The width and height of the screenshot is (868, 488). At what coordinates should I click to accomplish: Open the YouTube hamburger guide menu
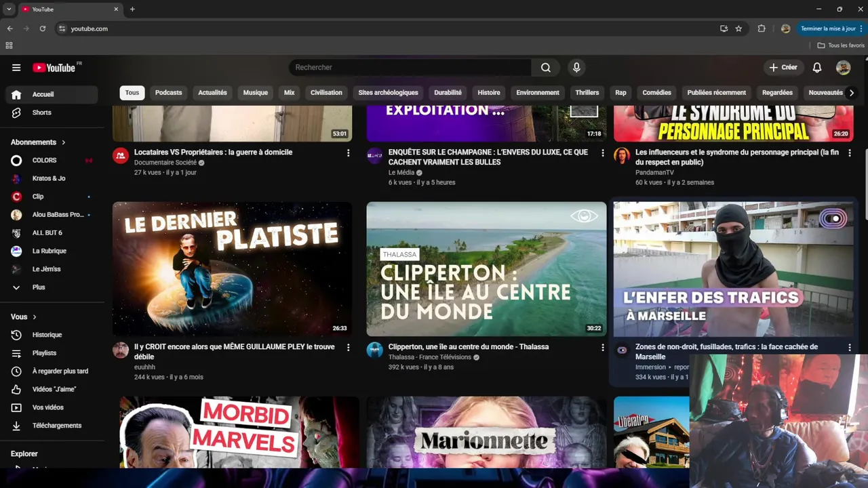pos(16,67)
